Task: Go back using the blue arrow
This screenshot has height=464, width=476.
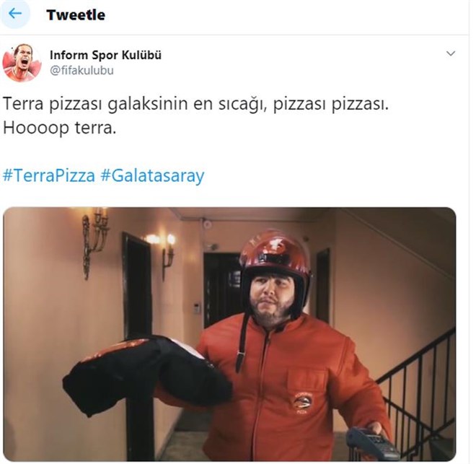Action: pyautogui.click(x=15, y=14)
